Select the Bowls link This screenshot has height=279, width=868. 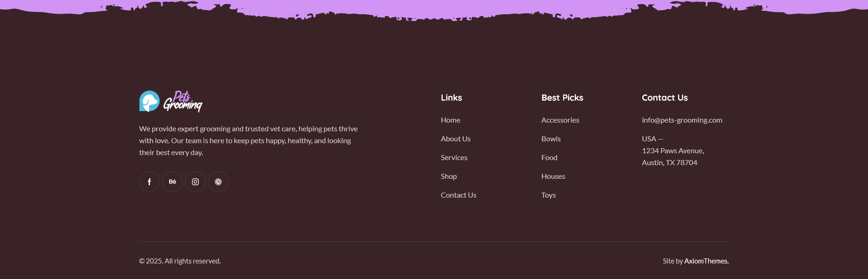tap(551, 139)
